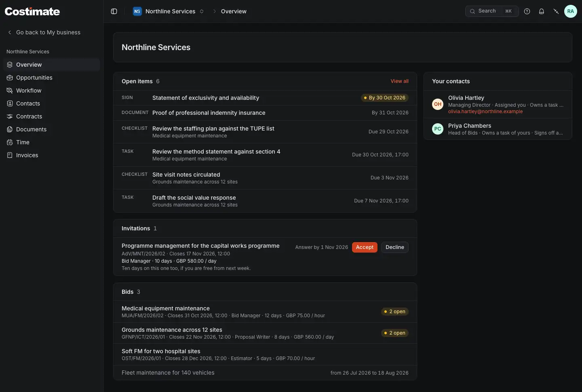Open Draft the social value response
This screenshot has height=392, width=582.
(265, 201)
